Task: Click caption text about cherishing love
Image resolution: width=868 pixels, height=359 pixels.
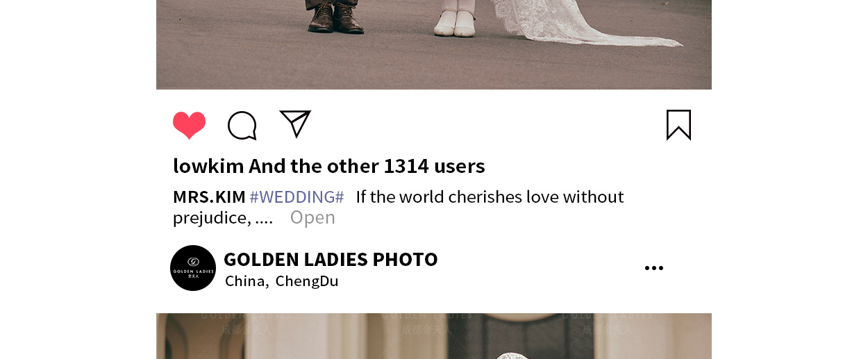Action: [x=490, y=197]
